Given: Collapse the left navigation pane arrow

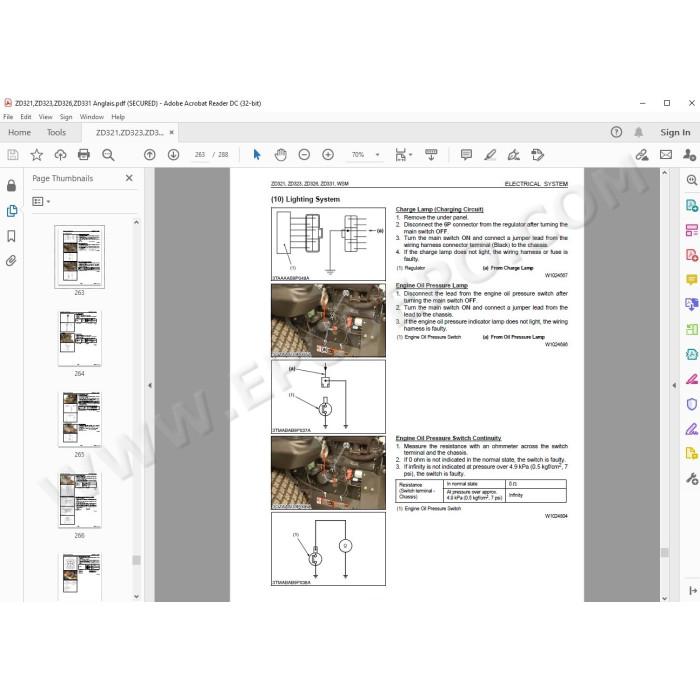Looking at the screenshot, I should coord(150,385).
